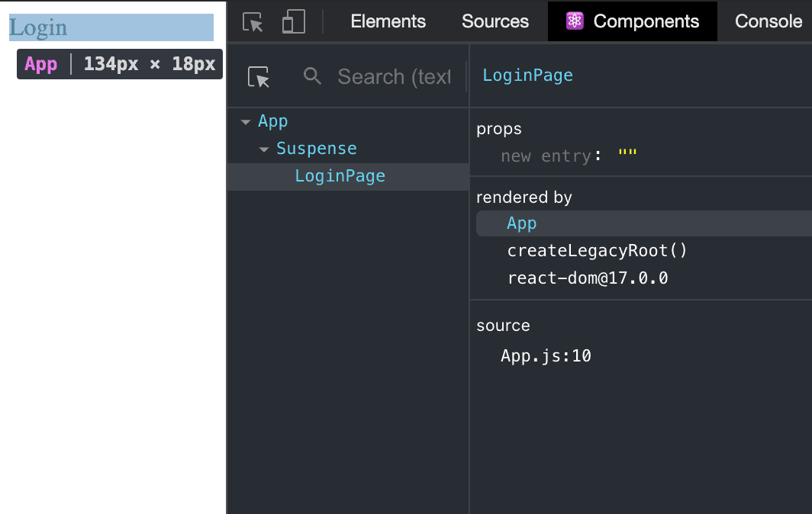Click createLegacyRoot() in rendered by list
The width and height of the screenshot is (812, 514).
597,251
